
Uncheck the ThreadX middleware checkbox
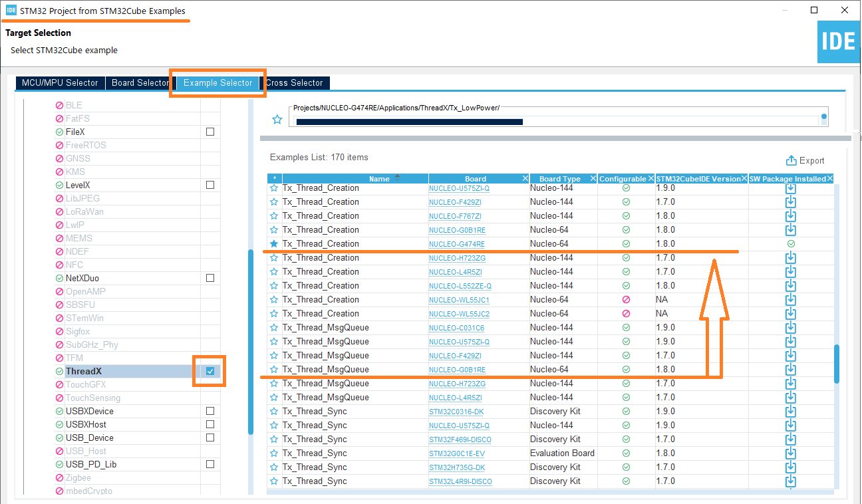pyautogui.click(x=210, y=371)
